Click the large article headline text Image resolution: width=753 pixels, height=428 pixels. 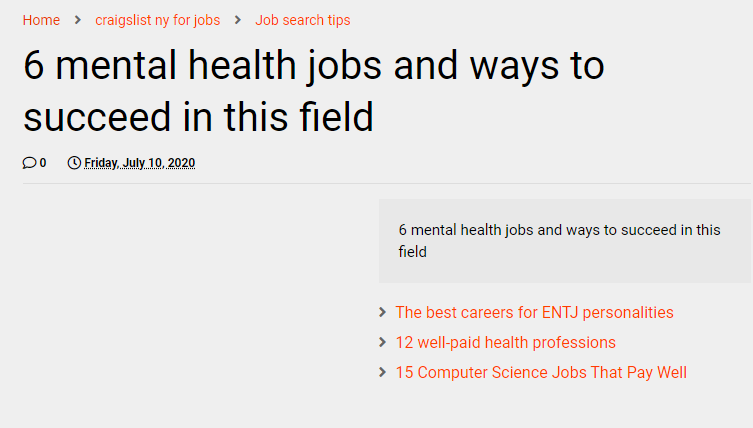pos(314,91)
